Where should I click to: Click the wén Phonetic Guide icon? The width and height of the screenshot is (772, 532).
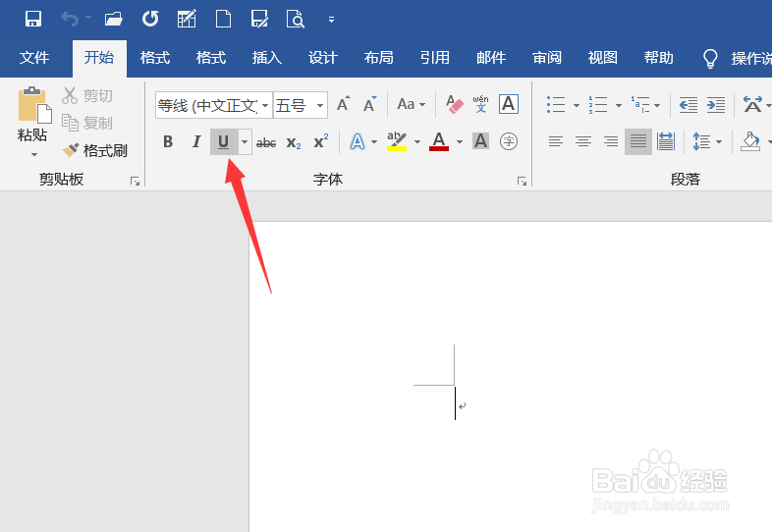pos(480,104)
